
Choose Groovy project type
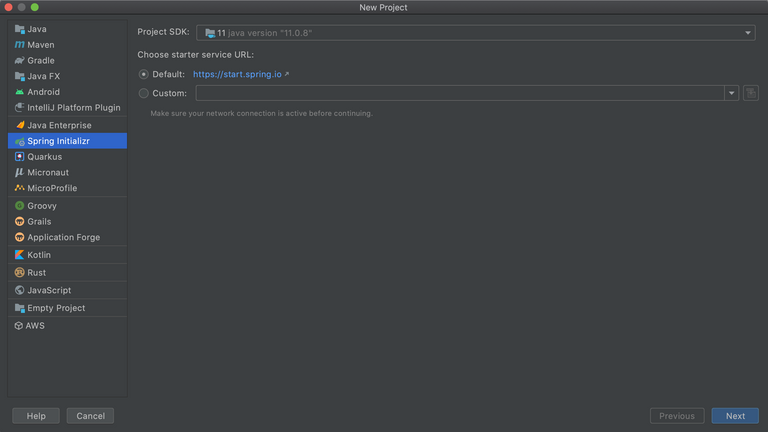tap(68, 206)
